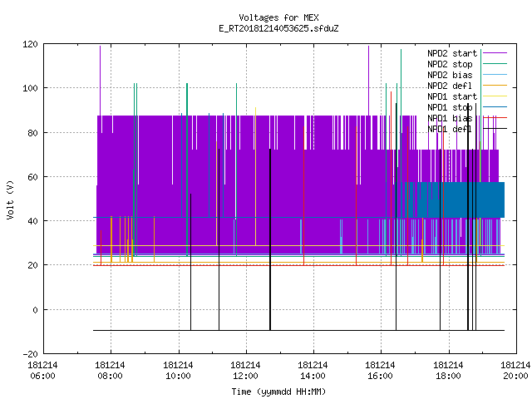
Task: Click the green NPD2 stop legend line
Action: coord(495,64)
